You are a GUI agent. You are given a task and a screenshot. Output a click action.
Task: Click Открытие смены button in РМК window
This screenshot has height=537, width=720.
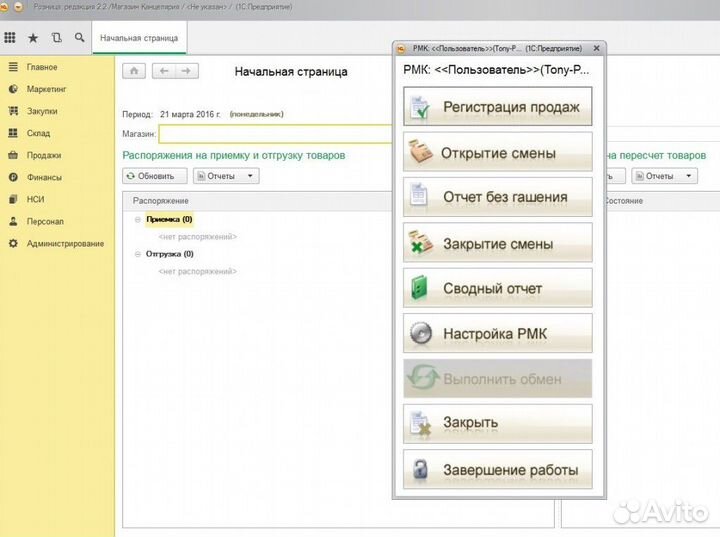498,152
